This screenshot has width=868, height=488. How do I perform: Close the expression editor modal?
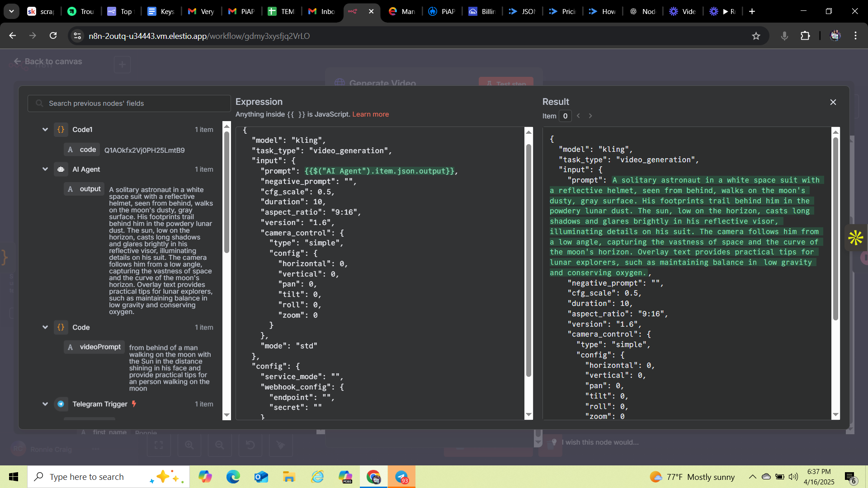point(833,102)
